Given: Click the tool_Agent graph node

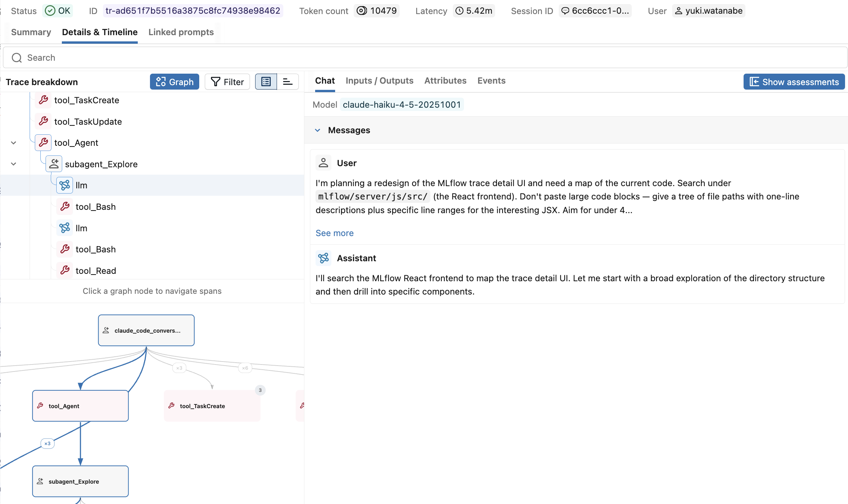Looking at the screenshot, I should coord(80,406).
